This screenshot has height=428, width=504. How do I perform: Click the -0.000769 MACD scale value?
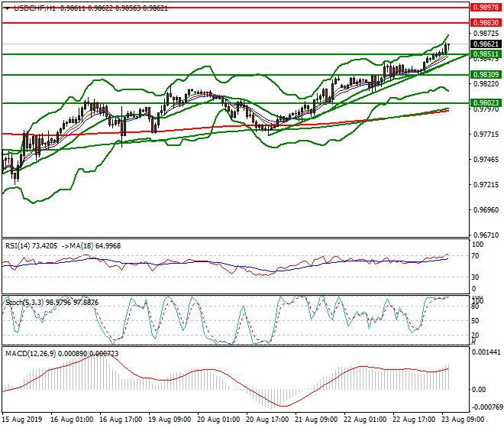pos(486,407)
